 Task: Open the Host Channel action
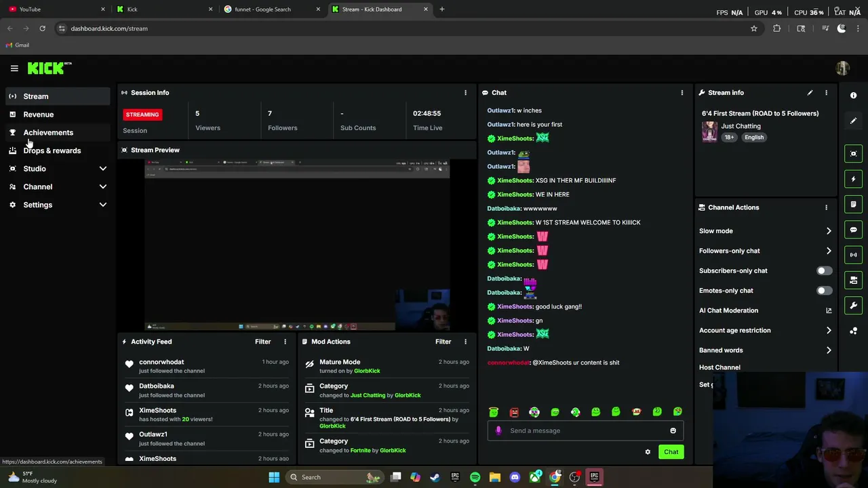tap(719, 367)
